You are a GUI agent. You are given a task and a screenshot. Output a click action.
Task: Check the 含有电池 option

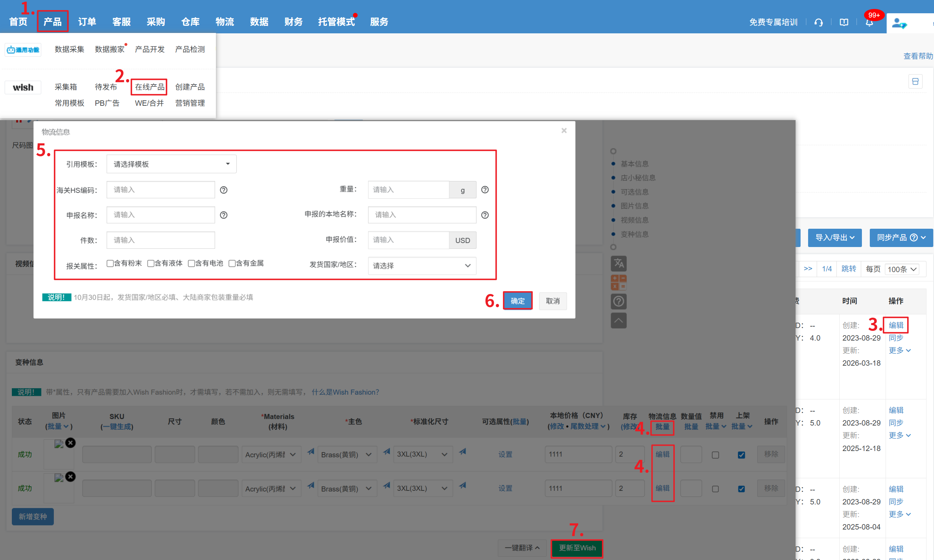(x=192, y=263)
